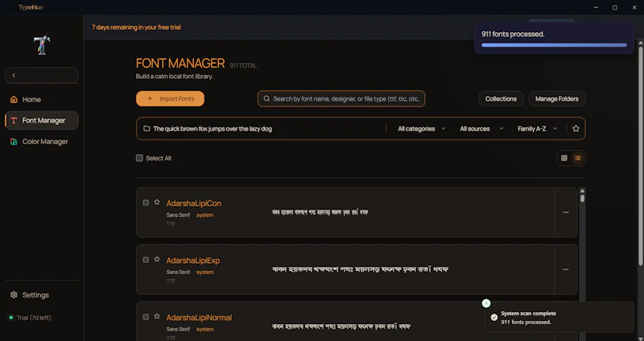Edit the preview text field
Viewport: 644px width, 341px height.
(263, 129)
